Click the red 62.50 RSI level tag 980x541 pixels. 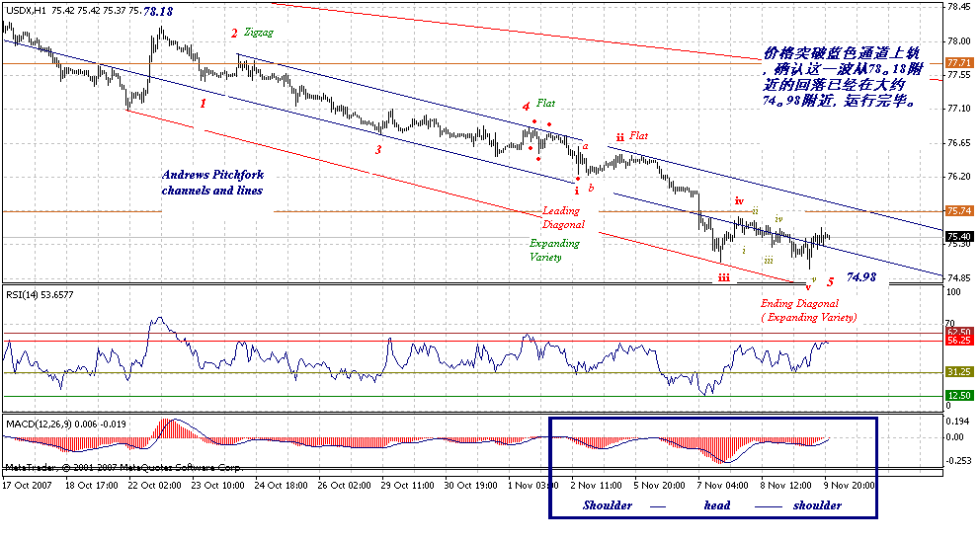click(958, 333)
